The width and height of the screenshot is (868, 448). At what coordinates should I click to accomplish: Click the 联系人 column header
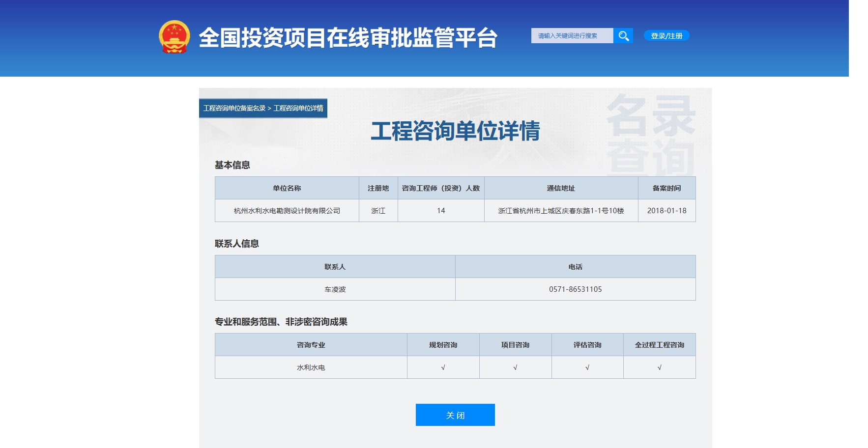[x=335, y=267]
